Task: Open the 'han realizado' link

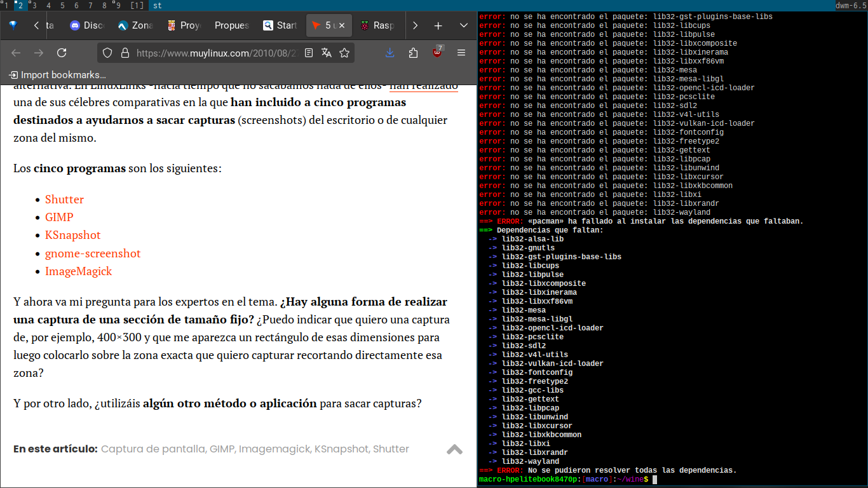Action: tap(424, 85)
